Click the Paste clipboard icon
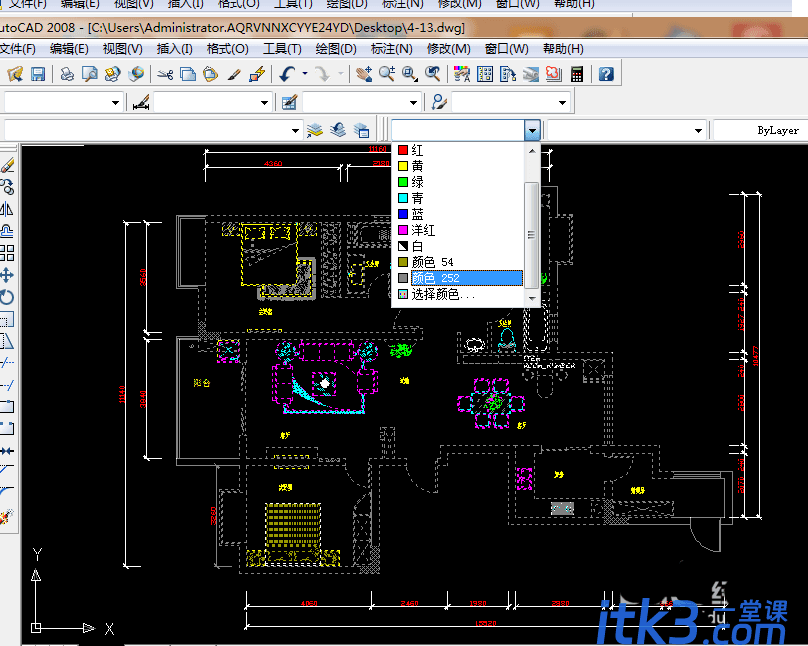Viewport: 808px width, 646px height. point(210,74)
